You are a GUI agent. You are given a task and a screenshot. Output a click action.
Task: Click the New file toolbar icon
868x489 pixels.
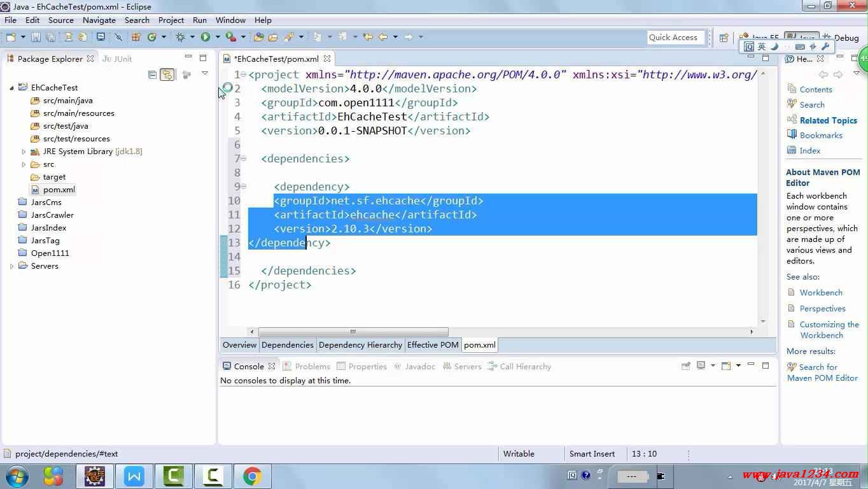point(10,37)
